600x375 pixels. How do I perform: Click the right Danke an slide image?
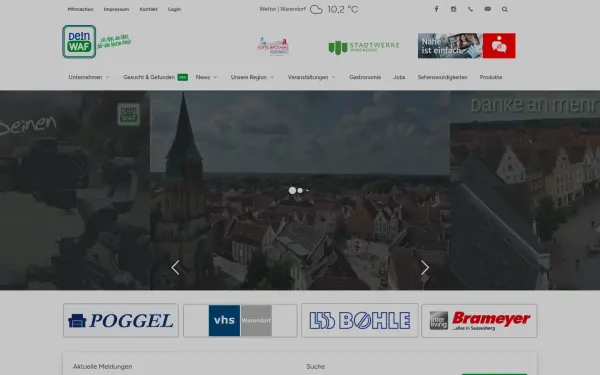coord(525,190)
